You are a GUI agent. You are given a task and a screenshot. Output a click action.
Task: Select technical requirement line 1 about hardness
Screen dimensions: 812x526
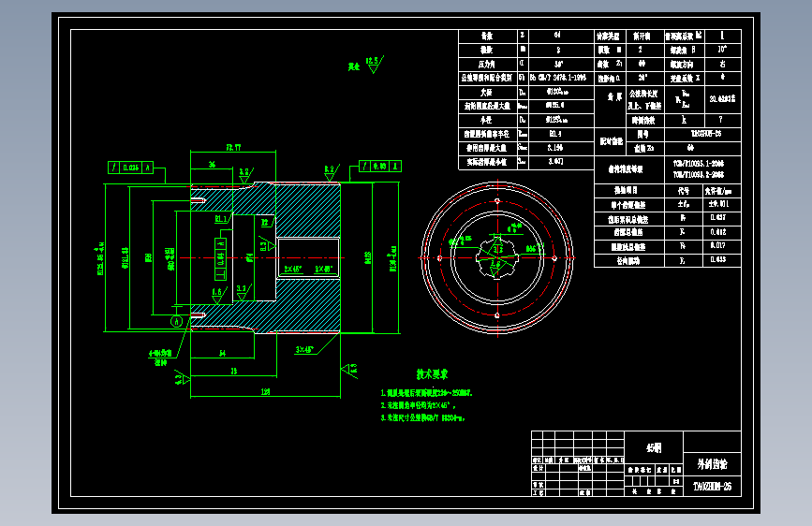426,393
